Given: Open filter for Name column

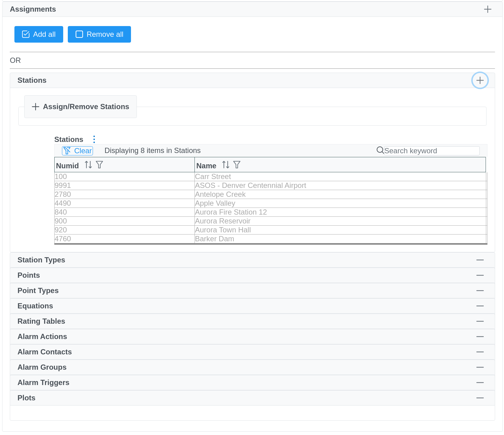Looking at the screenshot, I should (237, 165).
